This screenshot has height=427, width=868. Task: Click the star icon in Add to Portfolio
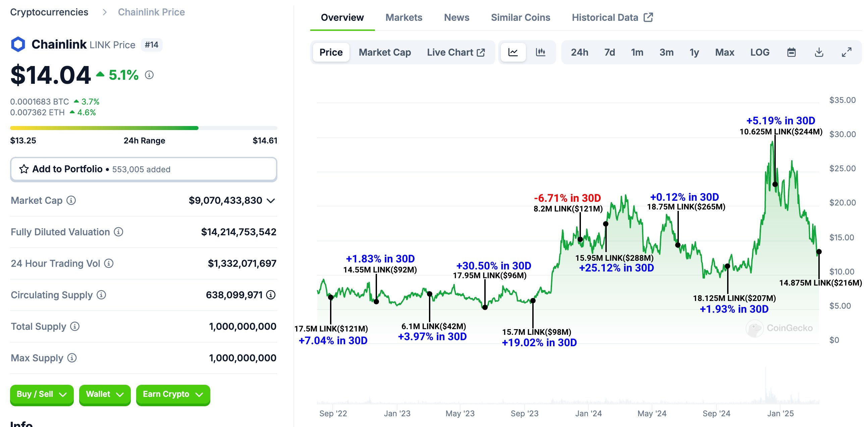point(23,169)
